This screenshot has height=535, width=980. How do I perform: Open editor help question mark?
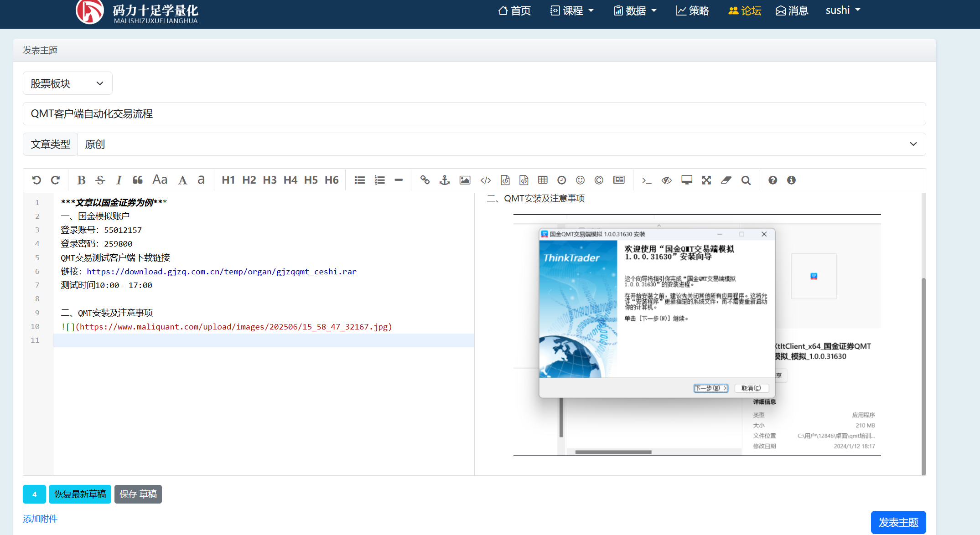[773, 180]
